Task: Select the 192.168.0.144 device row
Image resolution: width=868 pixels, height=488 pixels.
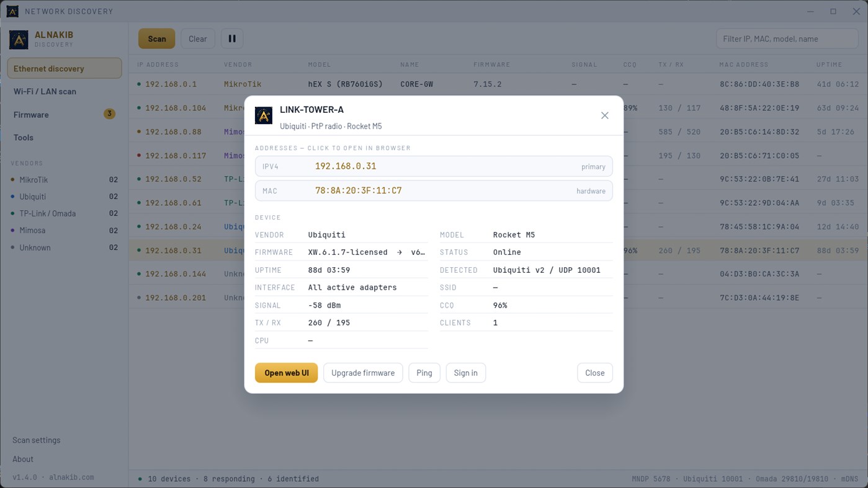Action: tap(498, 273)
